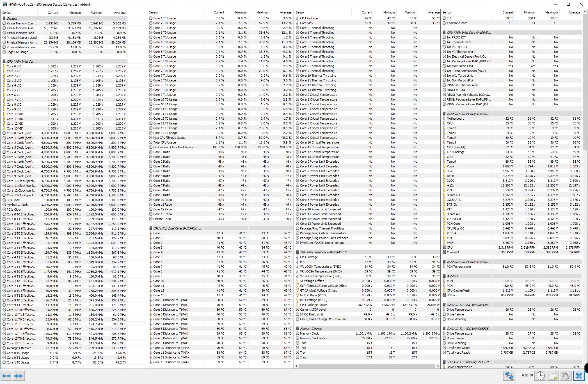
Task: Click Maximum column header in first panel
Action: click(x=97, y=13)
